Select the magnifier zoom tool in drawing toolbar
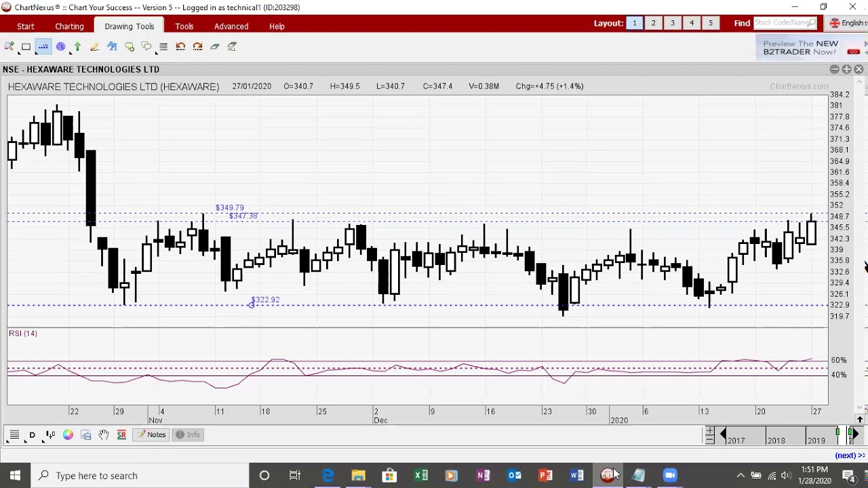868x488 pixels. 9,47
